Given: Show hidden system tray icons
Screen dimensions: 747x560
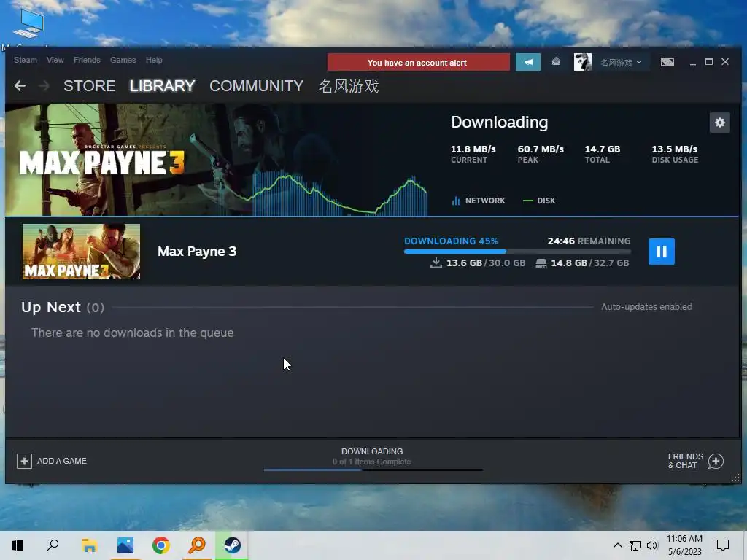Looking at the screenshot, I should (x=617, y=545).
